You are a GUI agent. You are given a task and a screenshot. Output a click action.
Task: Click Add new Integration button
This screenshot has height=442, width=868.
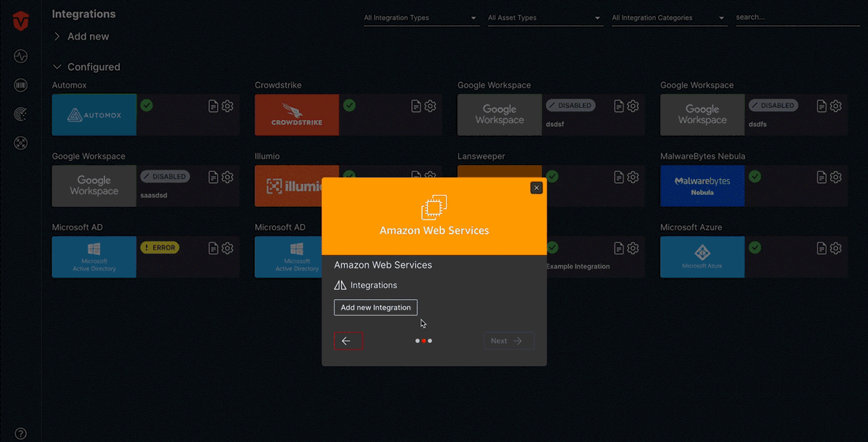[x=376, y=307]
